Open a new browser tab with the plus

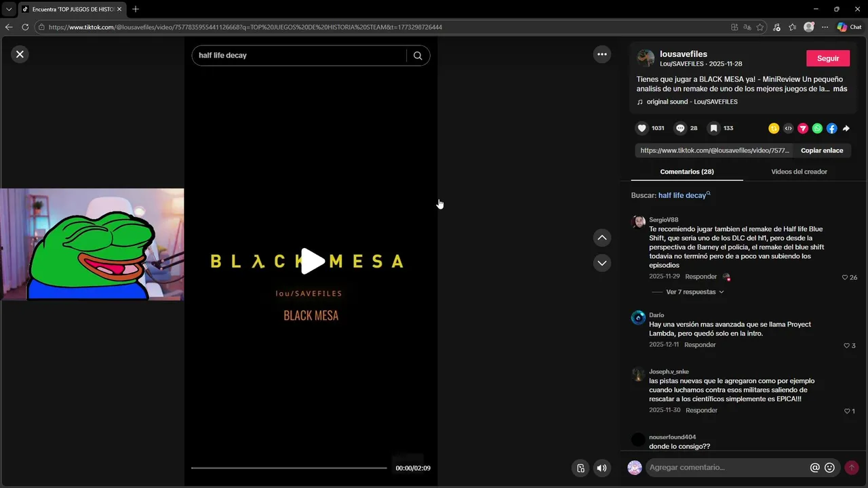click(x=136, y=9)
